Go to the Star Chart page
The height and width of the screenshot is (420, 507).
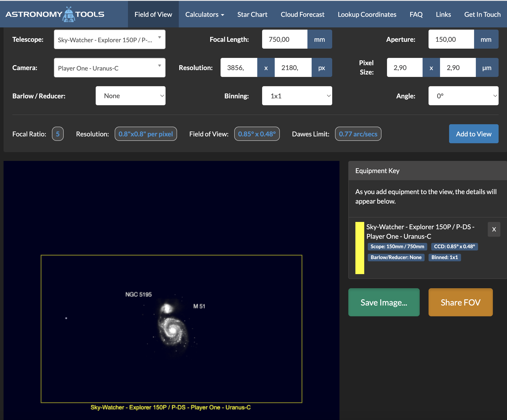[x=252, y=15]
